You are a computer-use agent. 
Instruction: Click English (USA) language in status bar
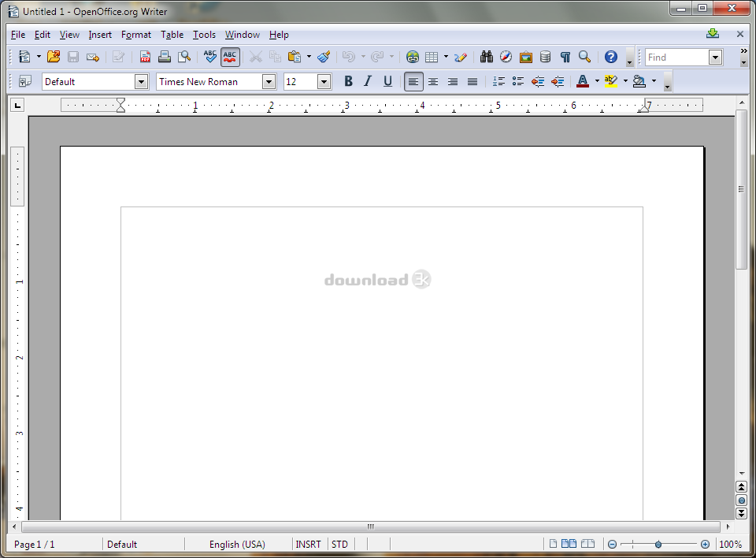[x=237, y=544]
